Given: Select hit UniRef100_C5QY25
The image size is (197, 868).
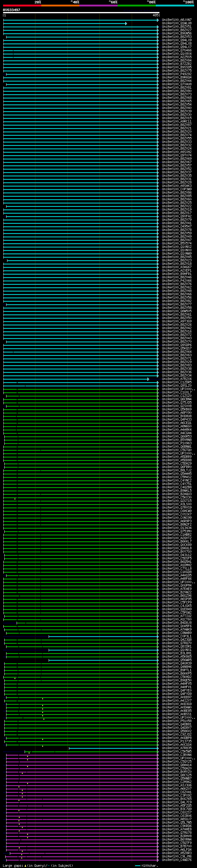Looking at the screenshot, I should click(177, 761).
